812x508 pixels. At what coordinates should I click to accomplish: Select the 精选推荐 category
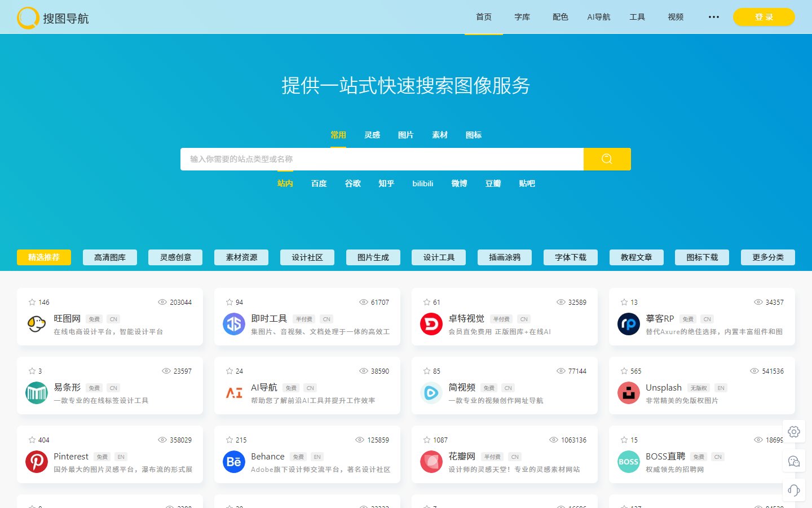(x=44, y=257)
